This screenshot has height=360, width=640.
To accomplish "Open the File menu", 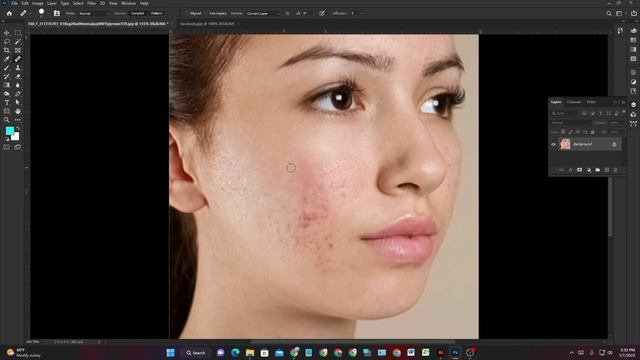I will 14,3.
